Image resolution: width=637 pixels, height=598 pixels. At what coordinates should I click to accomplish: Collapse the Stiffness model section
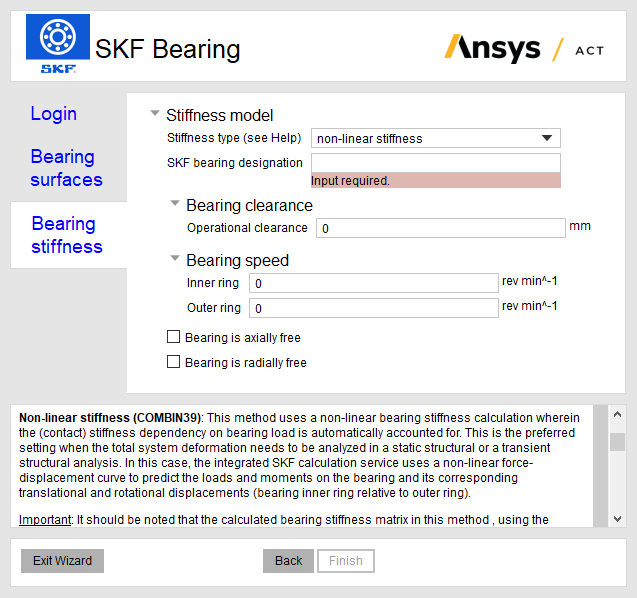point(155,113)
